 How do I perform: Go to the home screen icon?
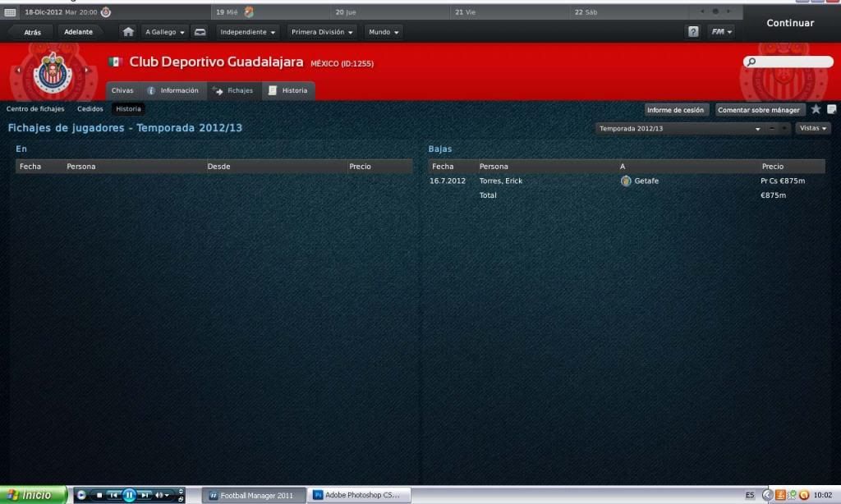128,32
